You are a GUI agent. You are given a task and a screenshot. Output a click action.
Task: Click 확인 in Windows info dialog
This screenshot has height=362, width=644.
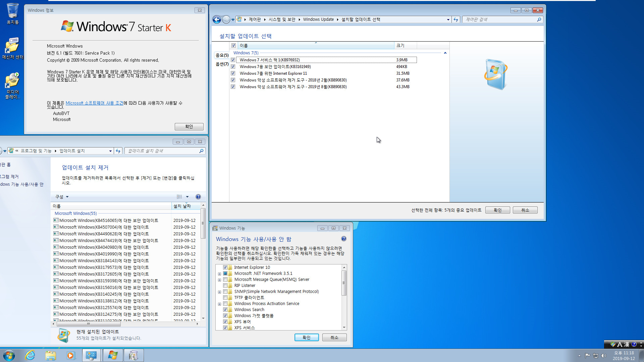point(189,126)
